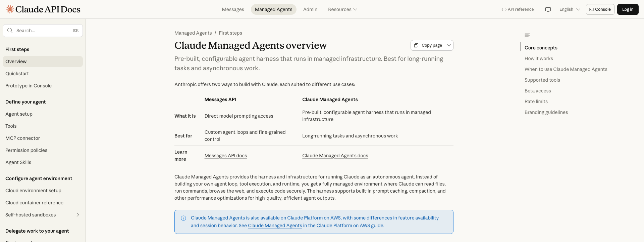Viewport: 644px width, 242px height.
Task: Click the copy icon in Copy page
Action: coord(416,45)
